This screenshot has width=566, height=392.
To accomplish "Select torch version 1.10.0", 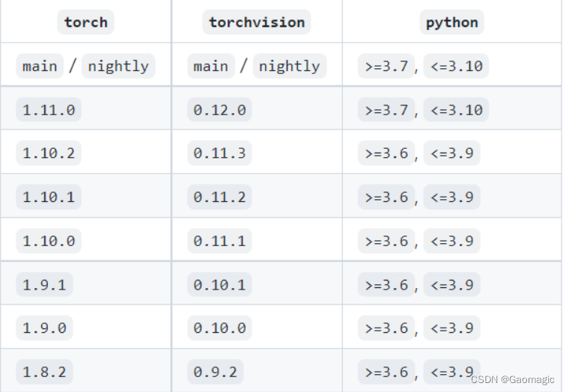I will coord(49,241).
